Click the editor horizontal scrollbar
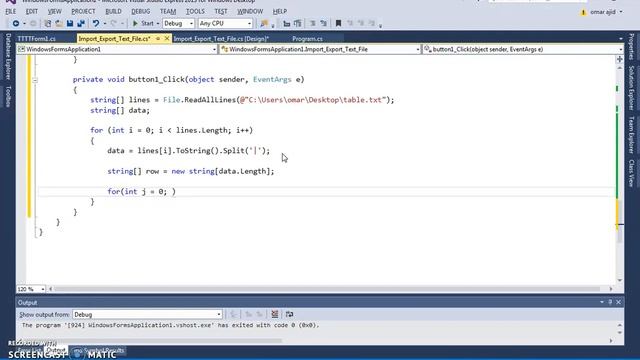Image resolution: width=640 pixels, height=360 pixels. click(330, 289)
